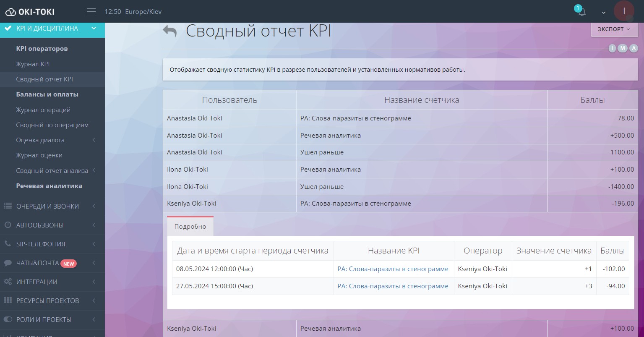The height and width of the screenshot is (337, 644).
Task: Expand Сводный отчет анализа chevron
Action: [94, 170]
